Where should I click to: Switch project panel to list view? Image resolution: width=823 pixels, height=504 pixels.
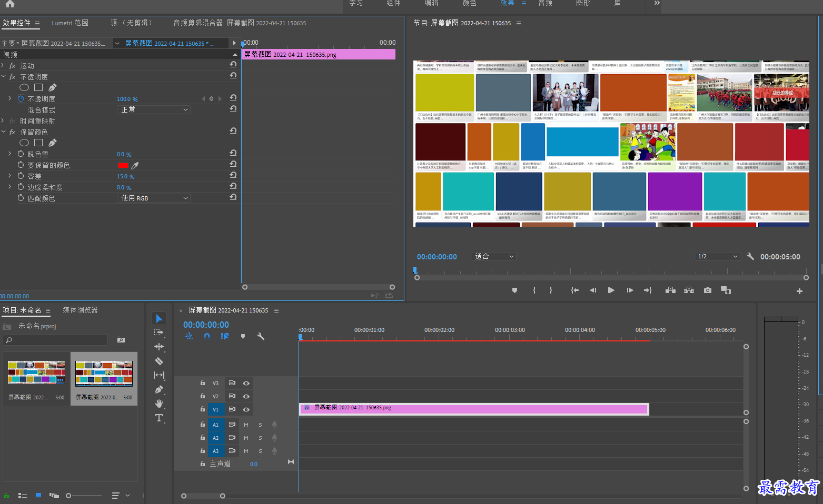tap(23, 496)
